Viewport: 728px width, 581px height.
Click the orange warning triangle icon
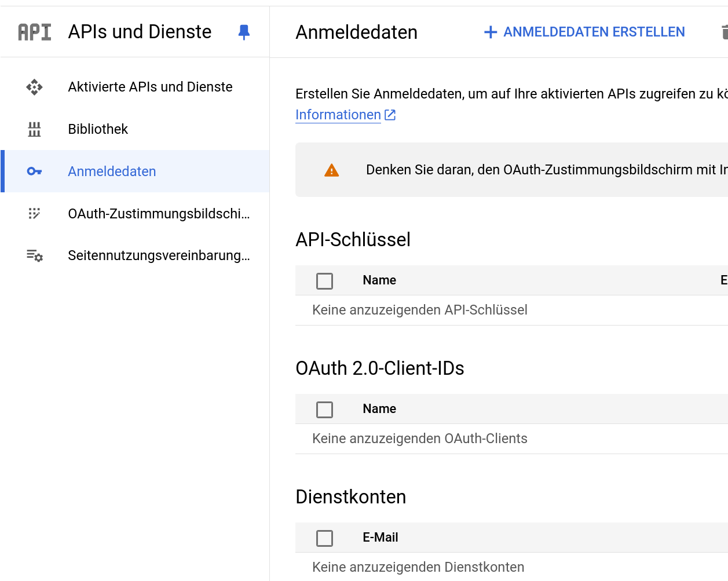[331, 170]
